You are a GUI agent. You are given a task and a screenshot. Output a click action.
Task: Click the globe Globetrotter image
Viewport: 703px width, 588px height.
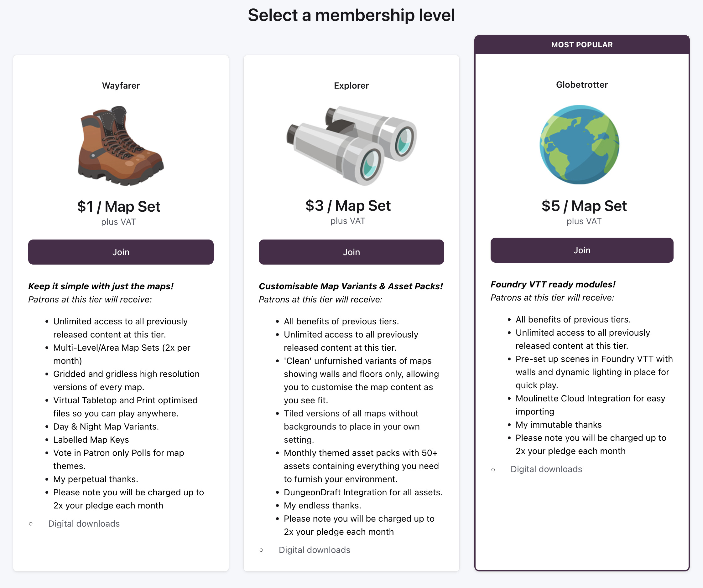pos(580,145)
